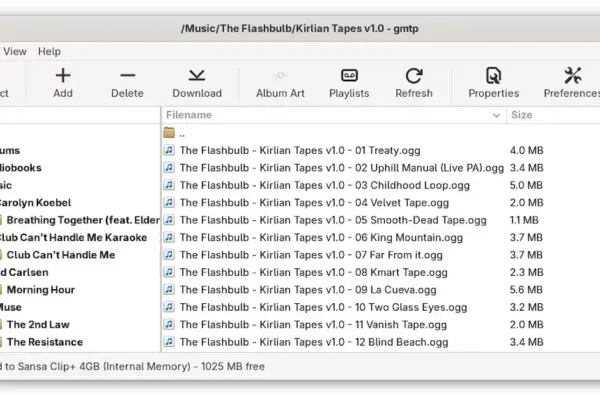Viewport: 600px width, 400px height.
Task: Click the audio icon for 10 Two Glass Eyes.ogg
Action: click(x=169, y=307)
